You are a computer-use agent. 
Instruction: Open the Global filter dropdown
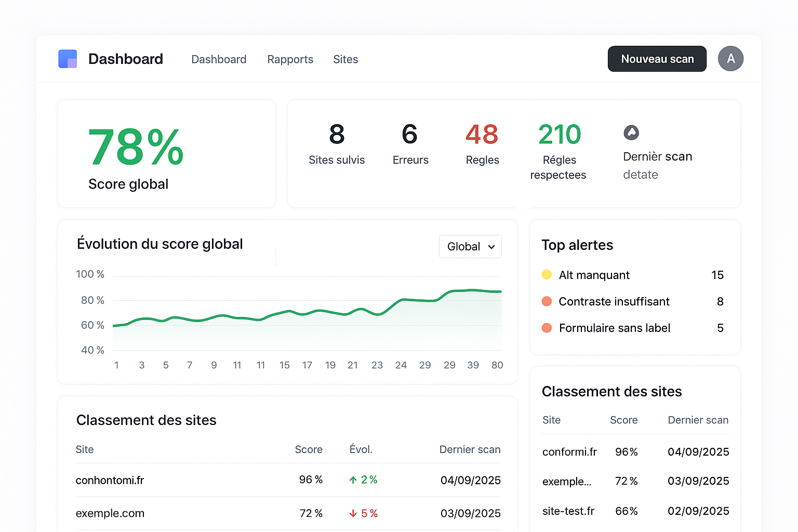click(470, 246)
